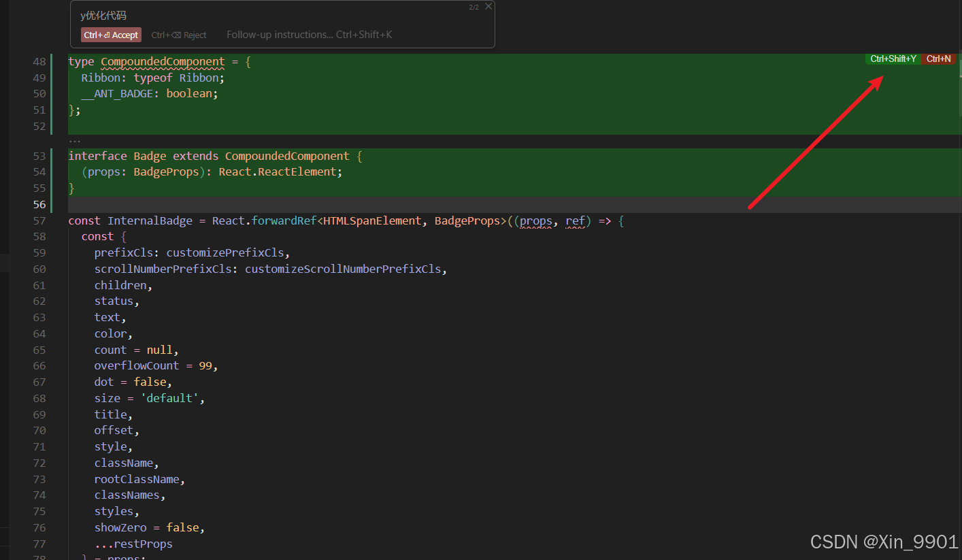
Task: Click the 'default' string literal
Action: point(169,399)
